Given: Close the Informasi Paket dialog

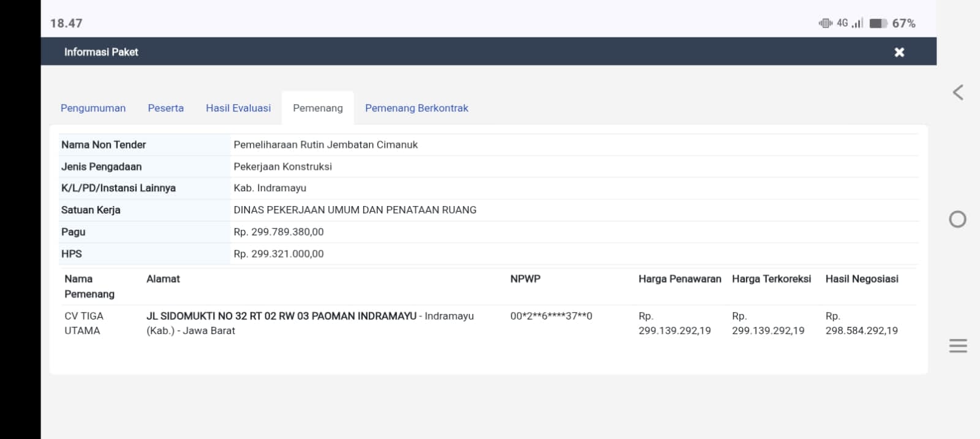Looking at the screenshot, I should pyautogui.click(x=899, y=52).
